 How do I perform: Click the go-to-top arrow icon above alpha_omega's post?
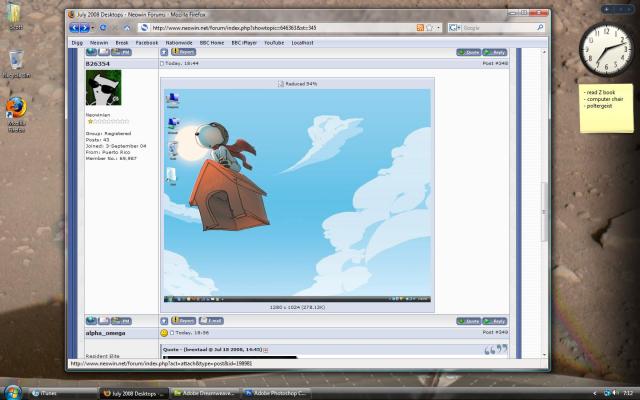[x=164, y=321]
